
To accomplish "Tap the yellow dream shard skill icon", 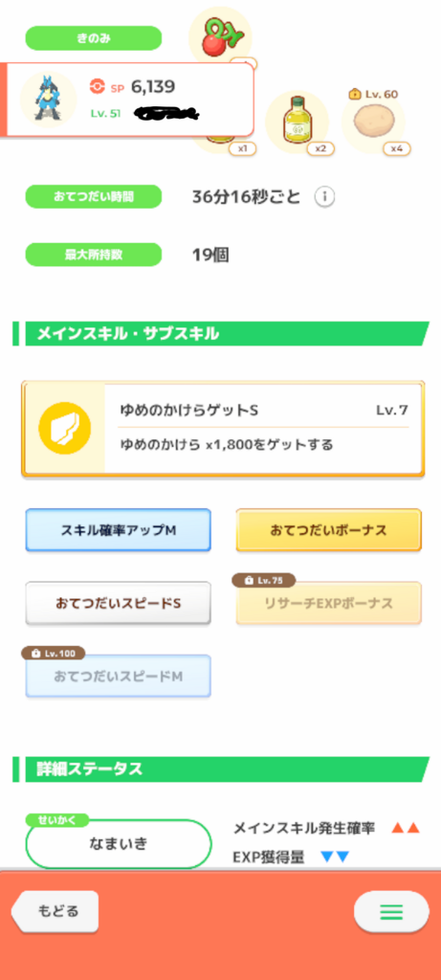I will click(x=65, y=429).
